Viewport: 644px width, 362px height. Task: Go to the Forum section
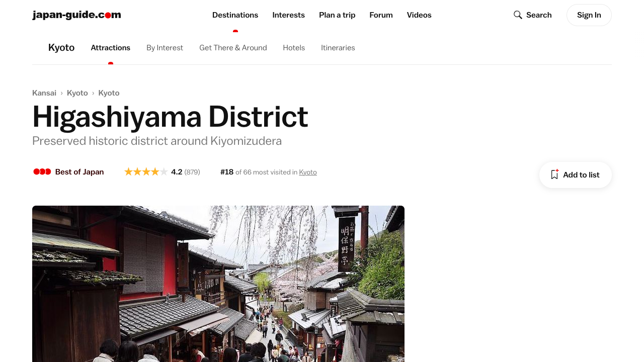point(381,15)
